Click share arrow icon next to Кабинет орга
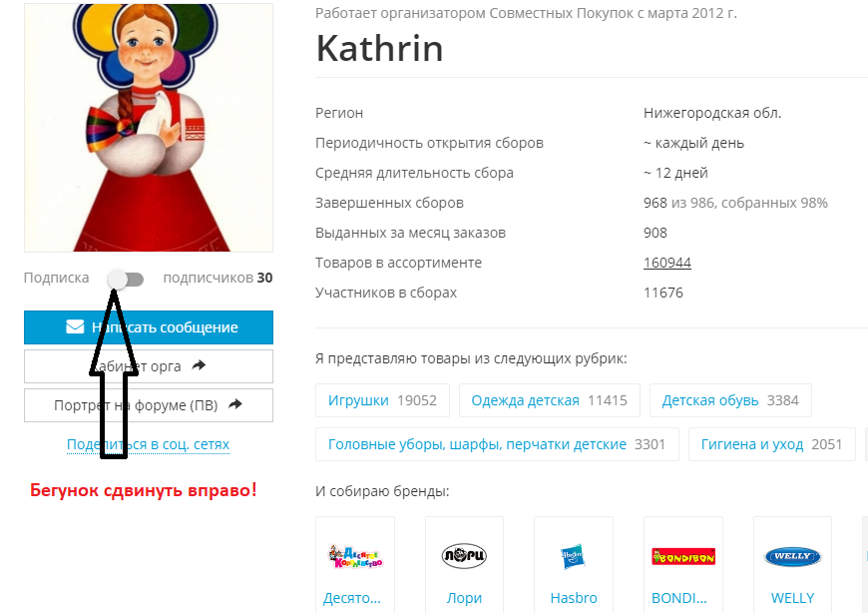The width and height of the screenshot is (868, 613). point(199,365)
